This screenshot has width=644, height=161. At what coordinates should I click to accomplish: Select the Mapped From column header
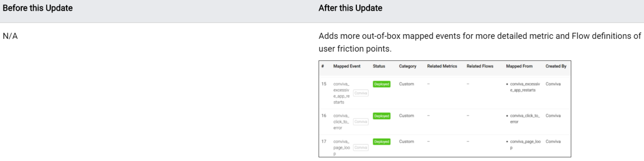coord(519,66)
